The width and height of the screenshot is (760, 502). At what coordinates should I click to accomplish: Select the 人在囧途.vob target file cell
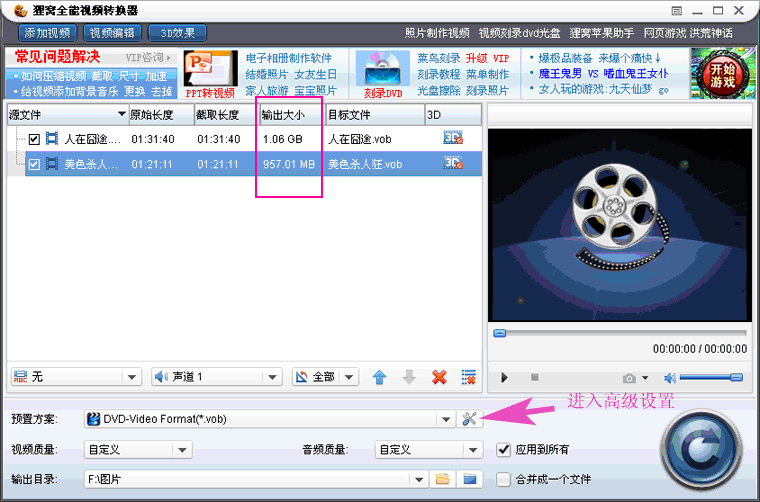click(x=360, y=140)
